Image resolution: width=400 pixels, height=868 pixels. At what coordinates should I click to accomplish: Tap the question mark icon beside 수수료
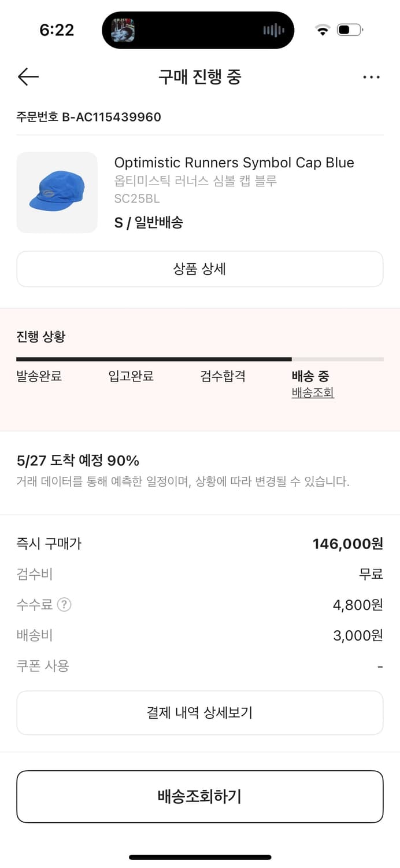pos(64,605)
